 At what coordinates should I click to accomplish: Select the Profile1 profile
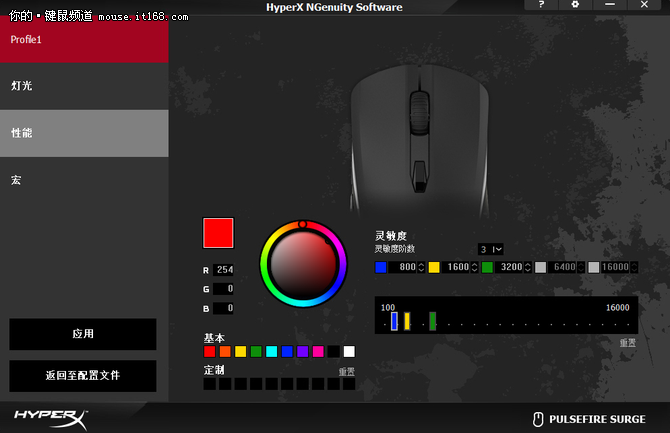tap(84, 39)
